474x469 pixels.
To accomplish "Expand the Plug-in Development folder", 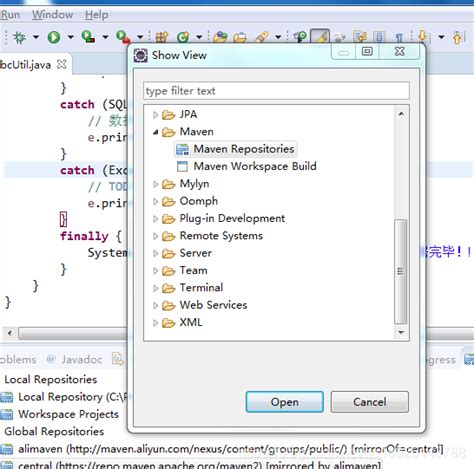I will click(x=155, y=219).
